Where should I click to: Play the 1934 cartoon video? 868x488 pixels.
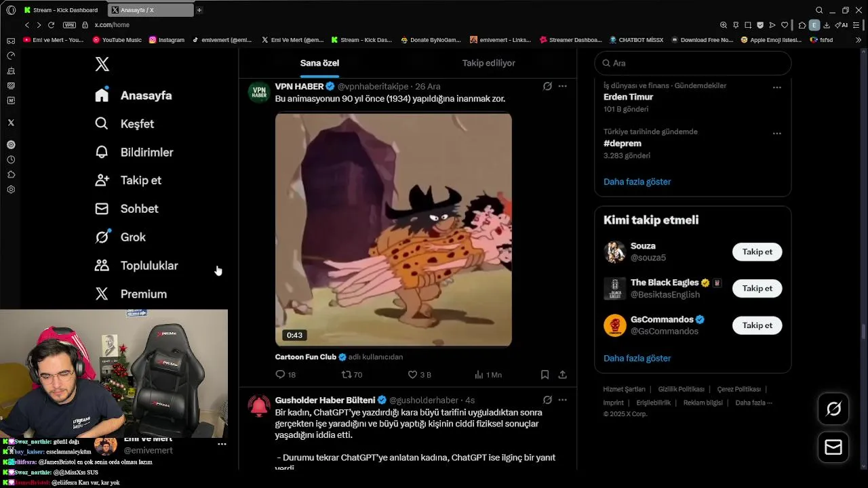(393, 230)
